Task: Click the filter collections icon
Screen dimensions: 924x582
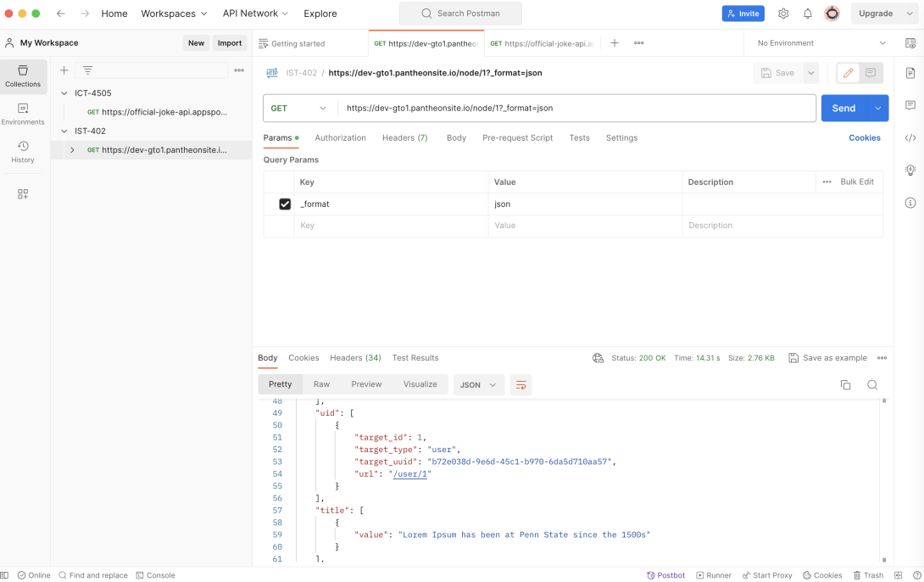Action: coord(87,70)
